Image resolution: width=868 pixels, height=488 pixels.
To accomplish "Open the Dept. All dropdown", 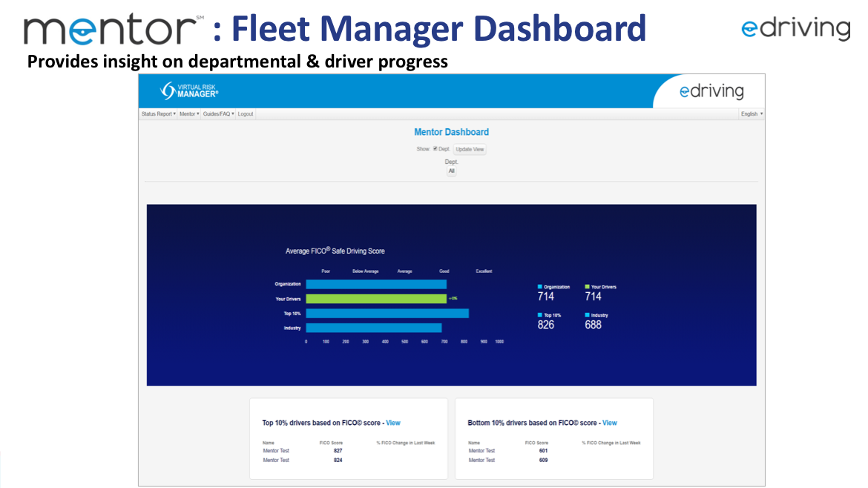I will pyautogui.click(x=452, y=171).
